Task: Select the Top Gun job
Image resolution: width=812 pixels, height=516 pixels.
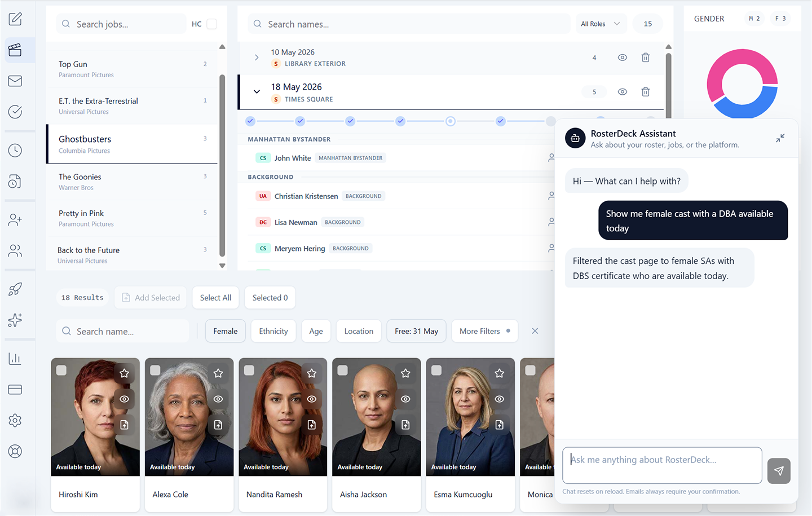Action: point(133,69)
